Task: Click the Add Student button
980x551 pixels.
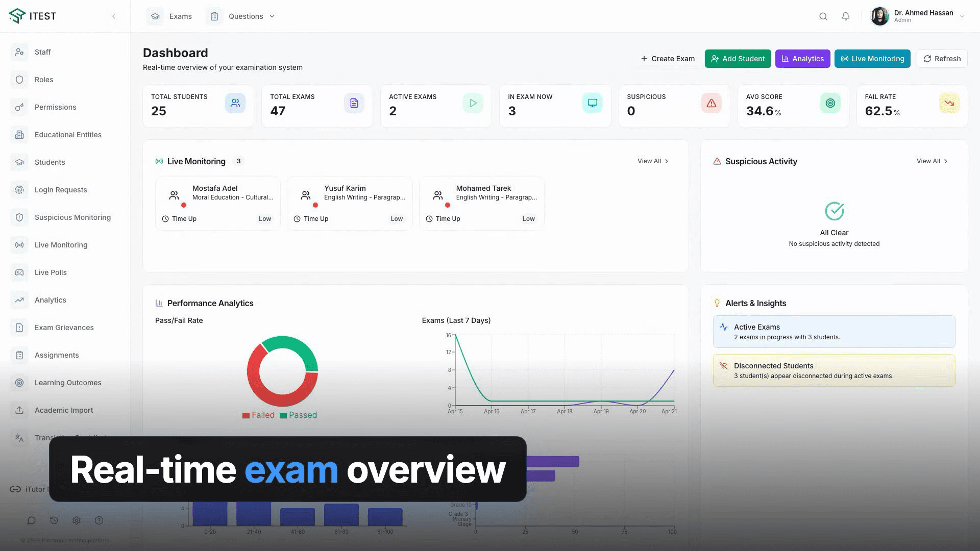Action: point(738,59)
